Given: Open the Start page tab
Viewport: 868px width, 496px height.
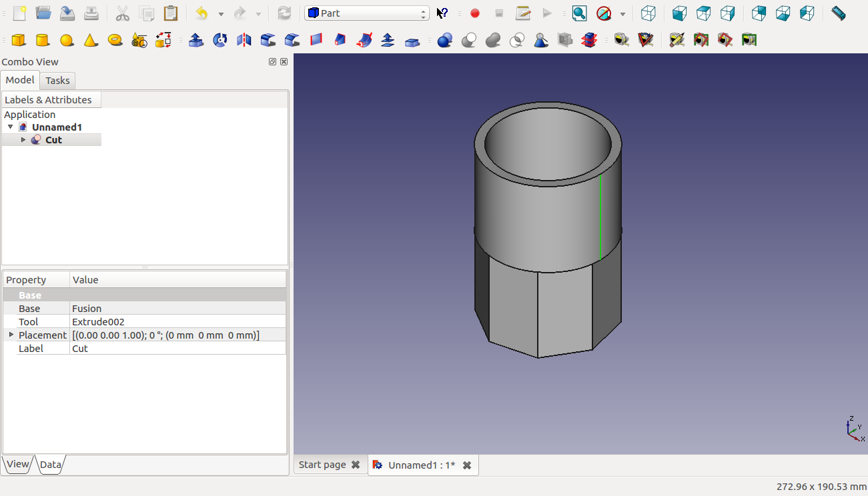Looking at the screenshot, I should pyautogui.click(x=322, y=465).
